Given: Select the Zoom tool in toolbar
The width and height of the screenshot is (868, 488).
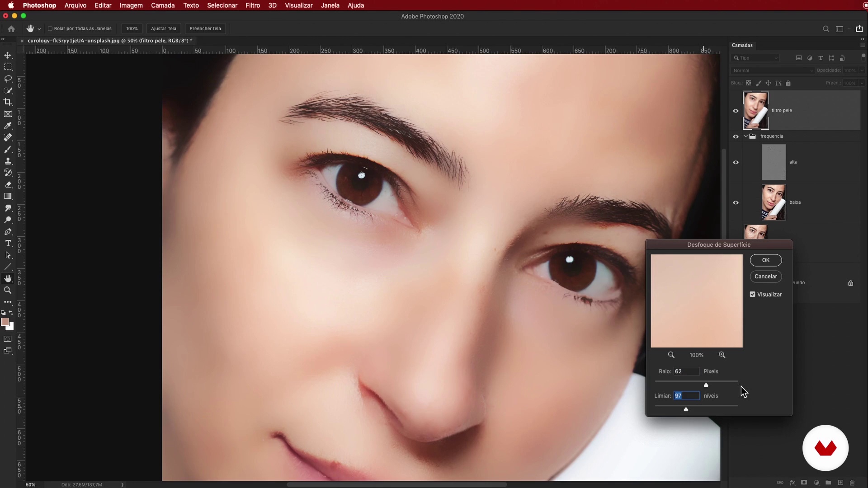Looking at the screenshot, I should tap(8, 290).
